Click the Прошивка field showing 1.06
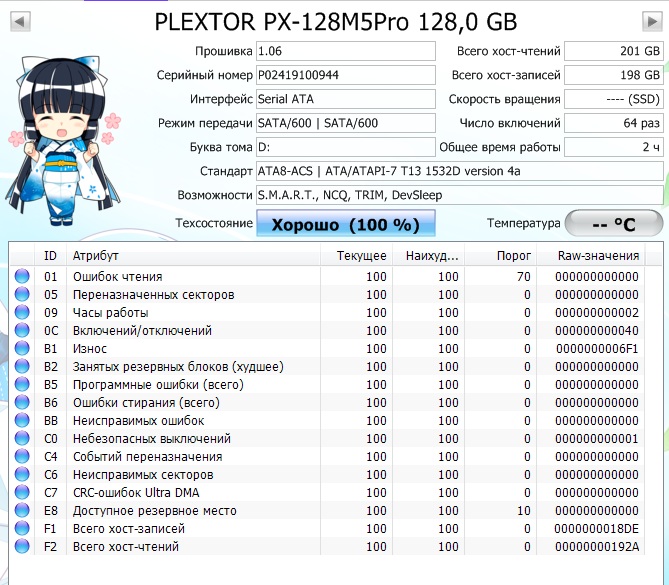 point(346,51)
